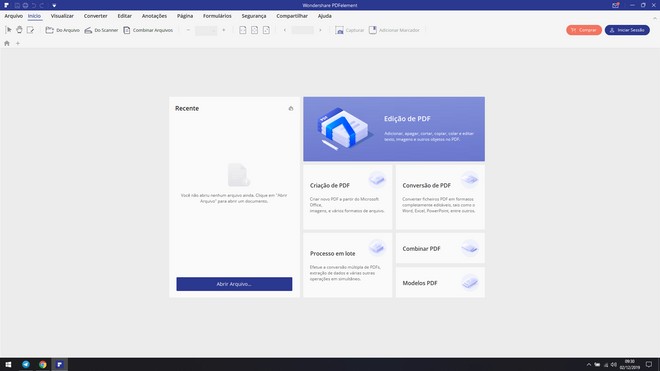Click the Comprar button

(584, 30)
